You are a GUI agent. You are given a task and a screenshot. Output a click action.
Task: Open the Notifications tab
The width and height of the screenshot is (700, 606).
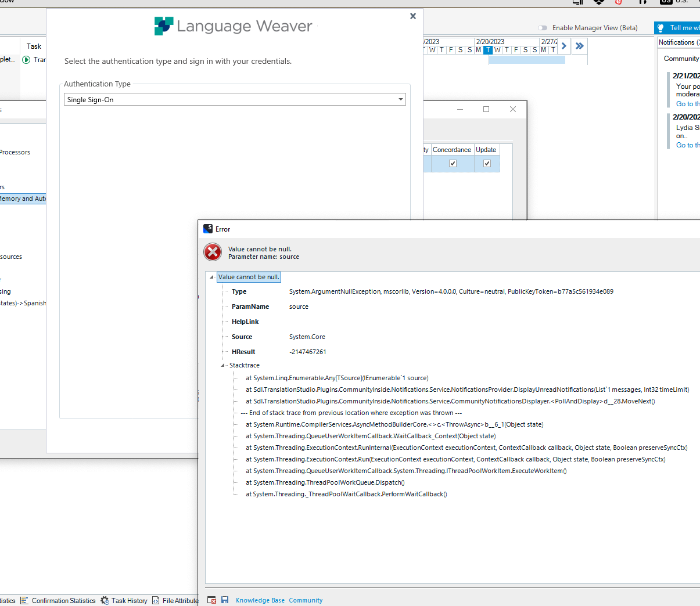[678, 42]
